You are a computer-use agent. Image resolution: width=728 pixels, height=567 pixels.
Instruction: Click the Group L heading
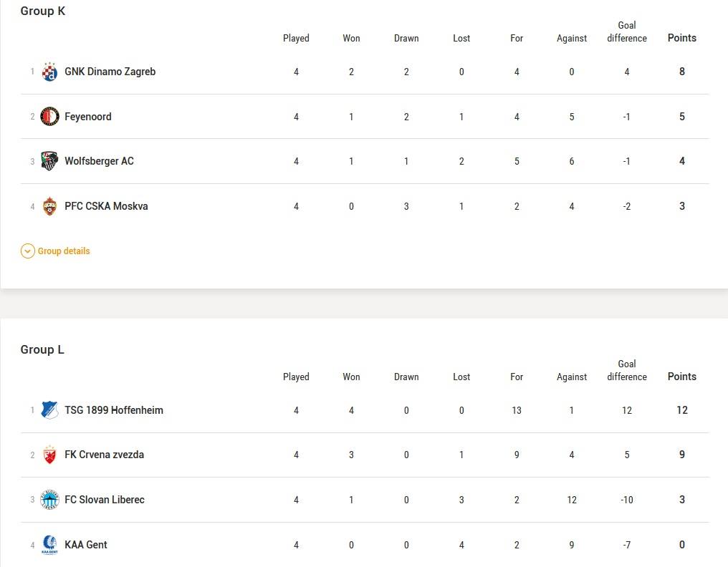pyautogui.click(x=42, y=349)
